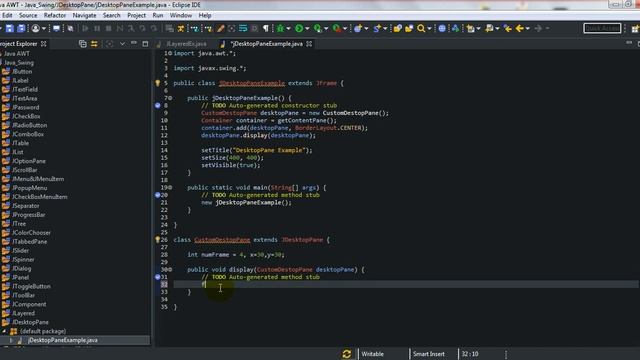Open user profile icon dropdown arrow
Screen dimensions: 640x360
tap(44, 28)
